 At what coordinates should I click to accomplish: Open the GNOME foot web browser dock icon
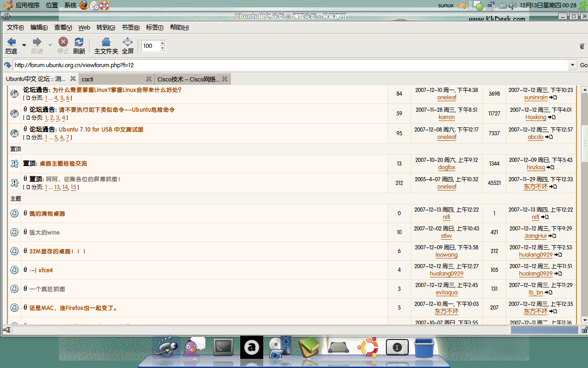pyautogui.click(x=165, y=347)
